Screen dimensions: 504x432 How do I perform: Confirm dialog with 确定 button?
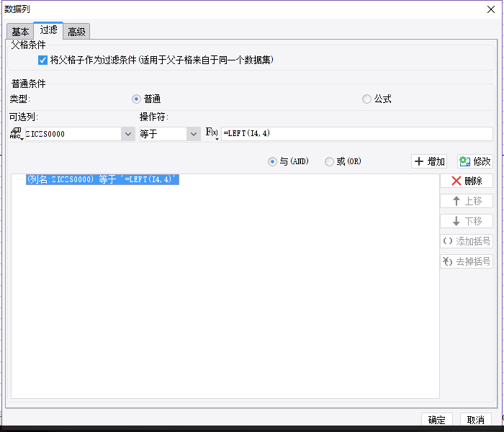[x=437, y=420]
